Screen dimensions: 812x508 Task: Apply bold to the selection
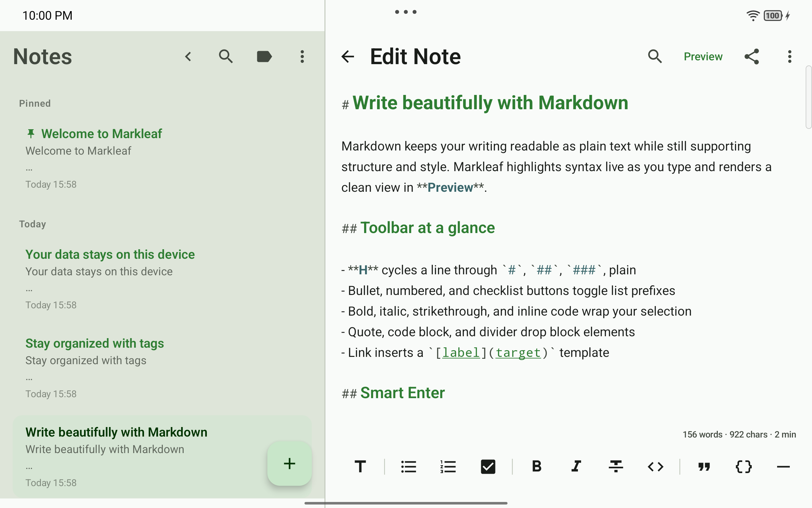click(537, 467)
